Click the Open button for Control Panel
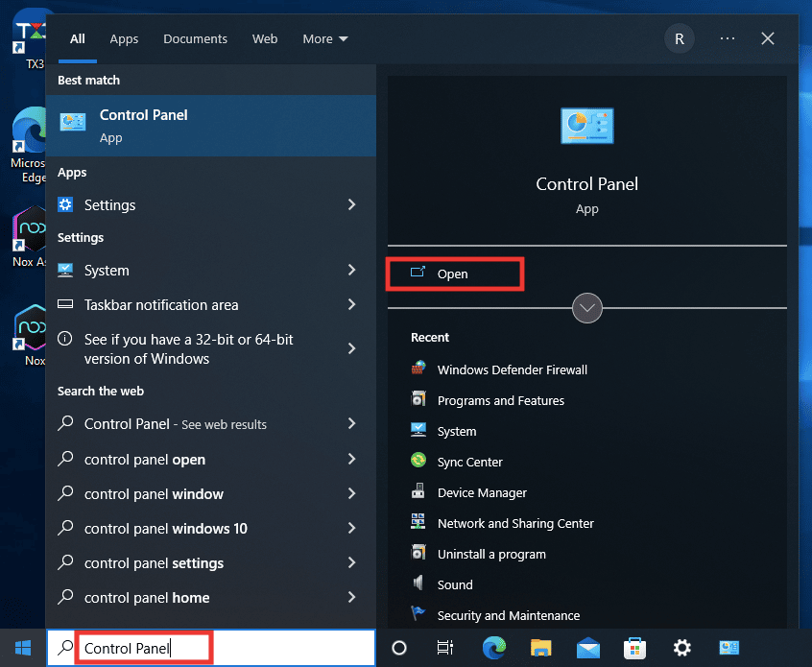812x667 pixels. (x=453, y=274)
